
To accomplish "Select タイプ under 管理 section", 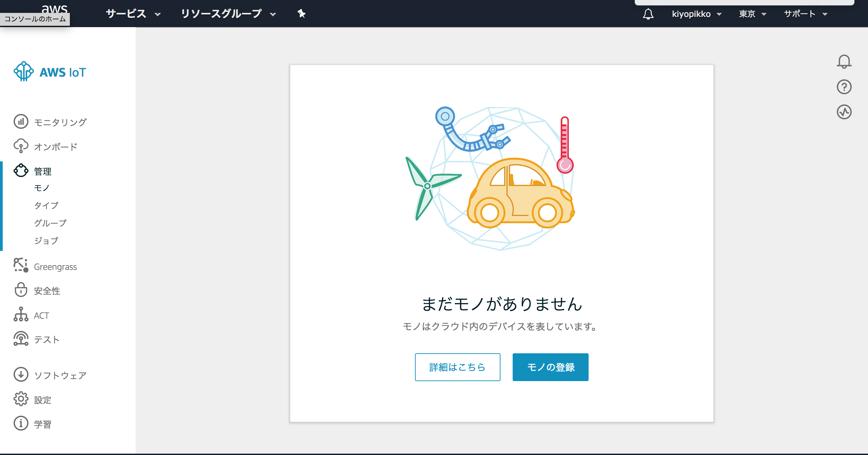I will [x=46, y=205].
